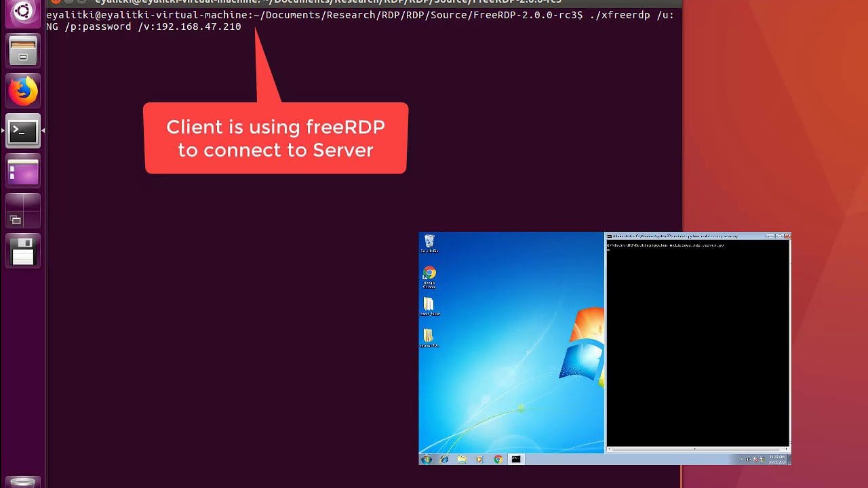Open the Trash at the launcher bottom

(23, 483)
